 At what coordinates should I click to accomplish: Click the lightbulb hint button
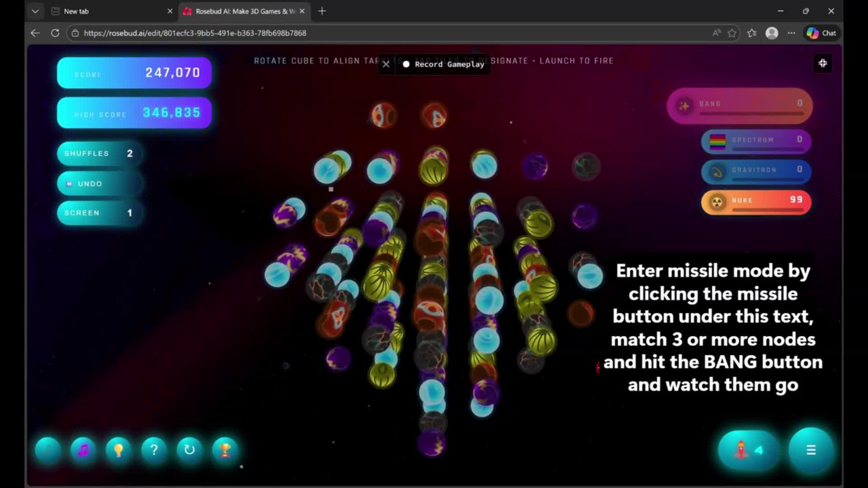click(x=118, y=450)
